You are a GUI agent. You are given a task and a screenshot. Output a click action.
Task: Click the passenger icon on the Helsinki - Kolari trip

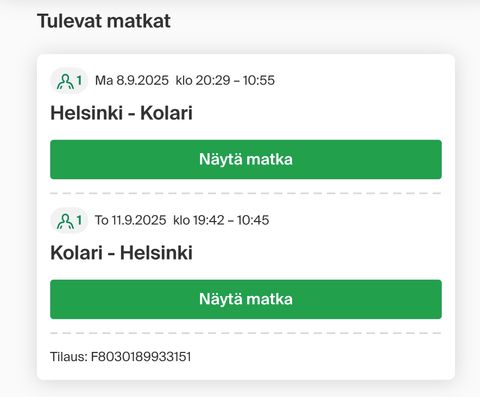pyautogui.click(x=65, y=82)
